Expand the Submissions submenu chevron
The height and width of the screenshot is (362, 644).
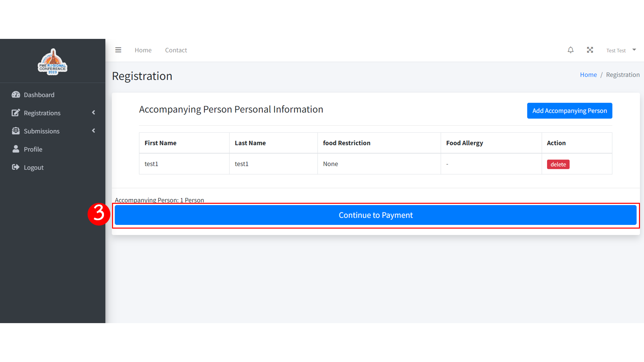(x=94, y=131)
